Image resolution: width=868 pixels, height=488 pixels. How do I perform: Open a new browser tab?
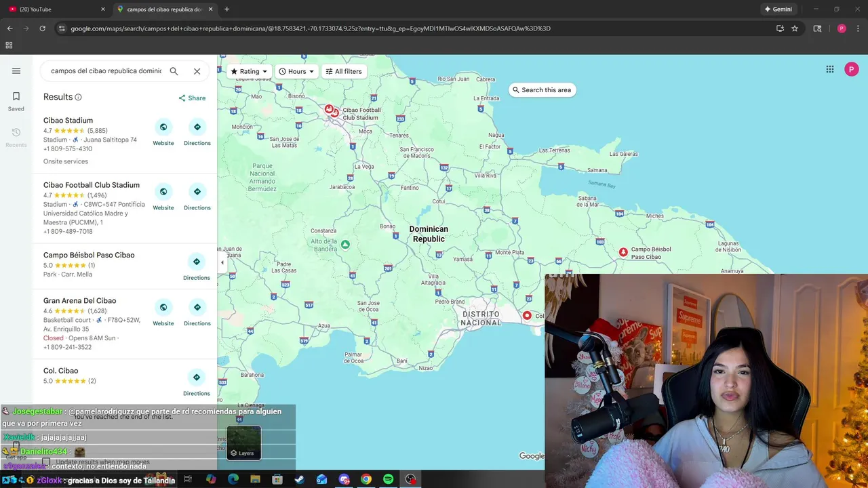pos(226,9)
